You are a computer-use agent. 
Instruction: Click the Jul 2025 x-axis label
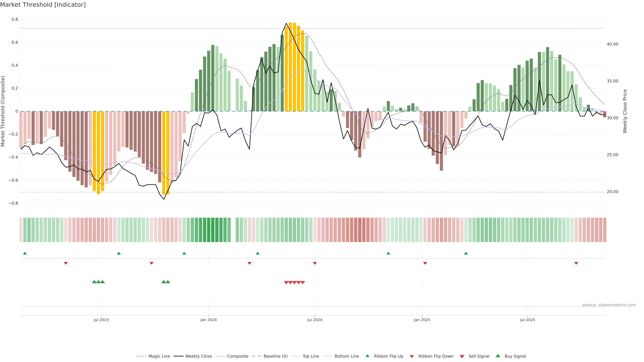[527, 320]
